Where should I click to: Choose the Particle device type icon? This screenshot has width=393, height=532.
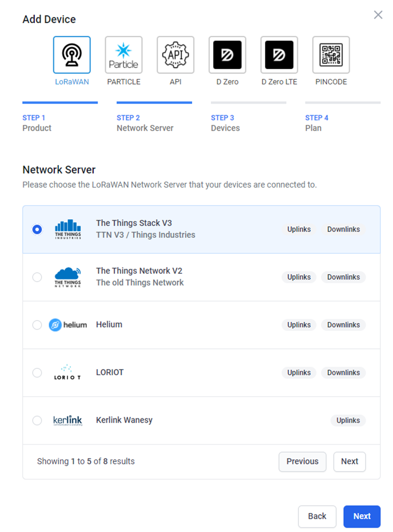pos(124,55)
